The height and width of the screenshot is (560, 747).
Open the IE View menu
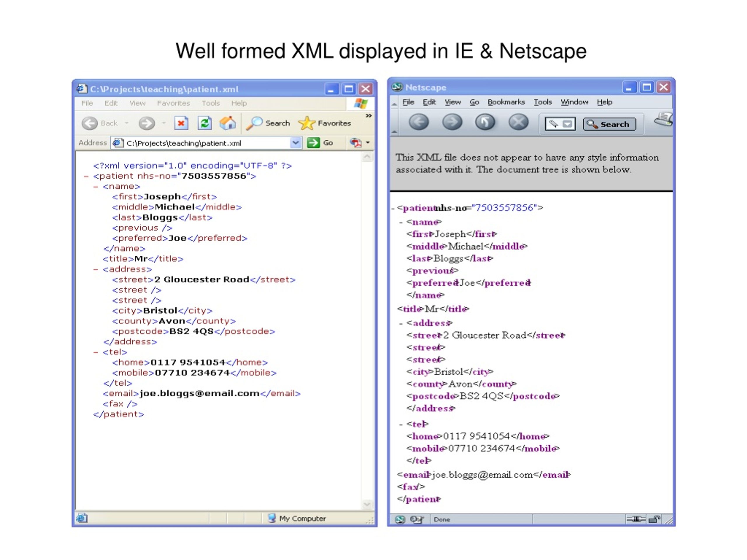137,103
